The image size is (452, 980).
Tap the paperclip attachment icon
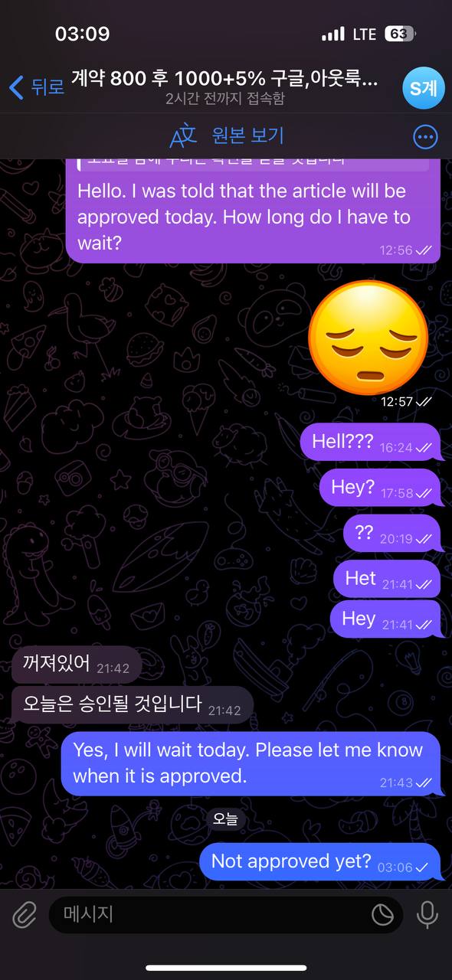[x=25, y=914]
